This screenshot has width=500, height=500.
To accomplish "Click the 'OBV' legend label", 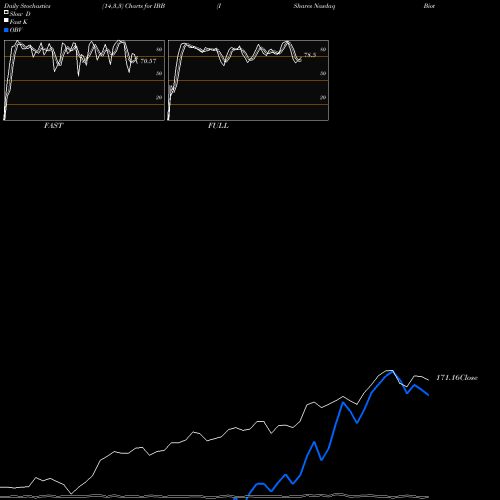I will [16, 30].
